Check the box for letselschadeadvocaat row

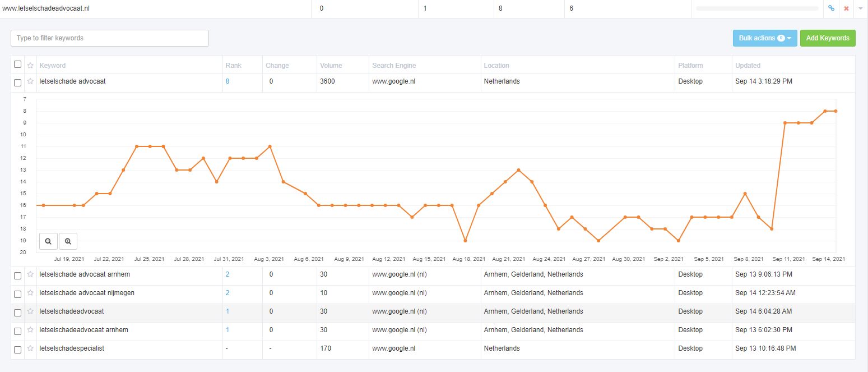pos(17,313)
